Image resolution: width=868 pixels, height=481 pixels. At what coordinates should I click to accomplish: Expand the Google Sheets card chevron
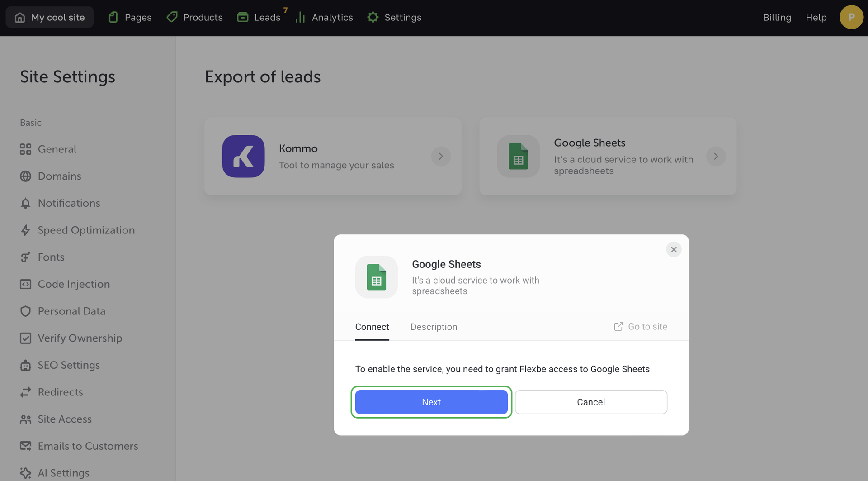[716, 157]
